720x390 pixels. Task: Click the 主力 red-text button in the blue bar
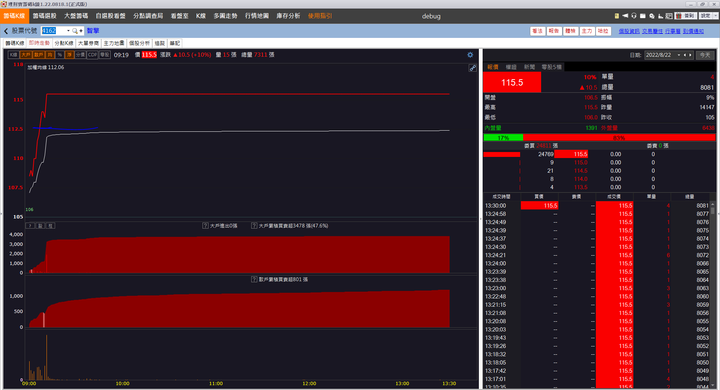(587, 31)
